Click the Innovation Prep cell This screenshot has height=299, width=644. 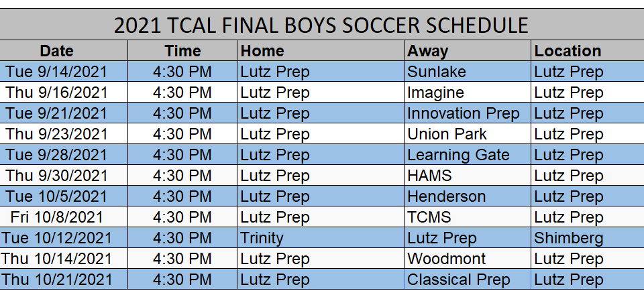point(468,113)
